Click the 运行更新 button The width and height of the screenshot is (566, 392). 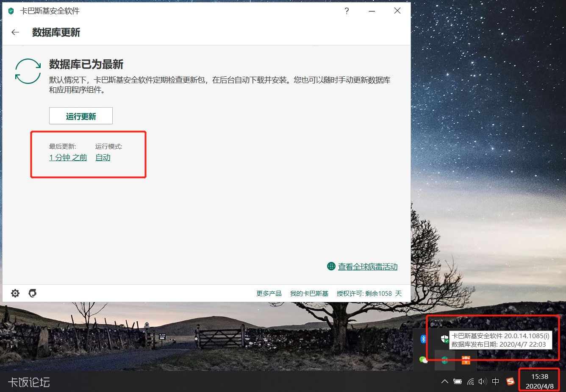[81, 116]
